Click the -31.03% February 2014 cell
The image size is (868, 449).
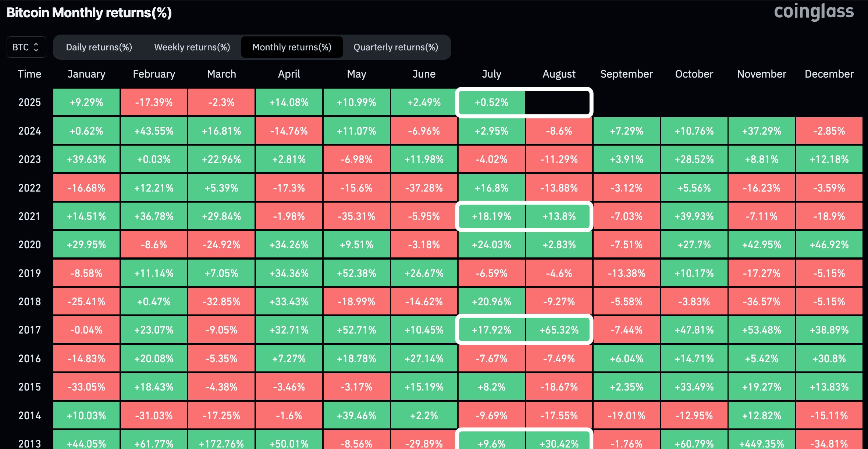coord(154,415)
